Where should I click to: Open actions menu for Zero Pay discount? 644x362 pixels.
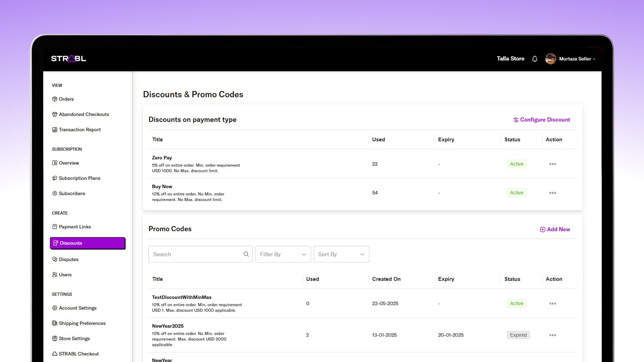[x=552, y=164]
